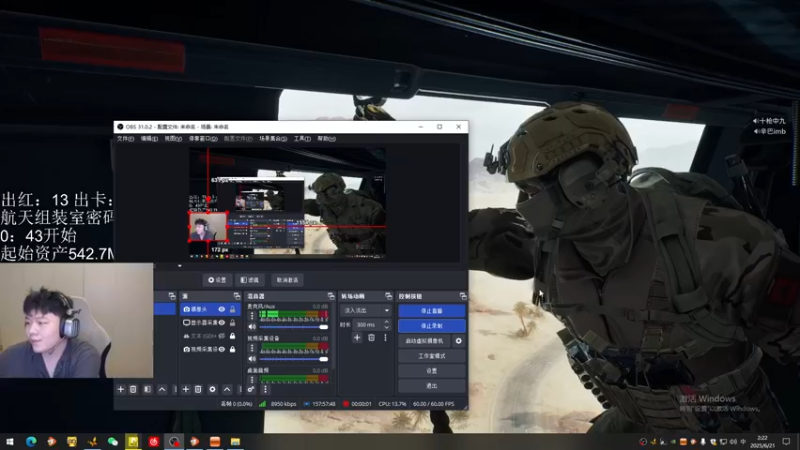Viewport: 800px width, 450px height.
Task: Open WeChat from the taskbar
Action: (113, 441)
